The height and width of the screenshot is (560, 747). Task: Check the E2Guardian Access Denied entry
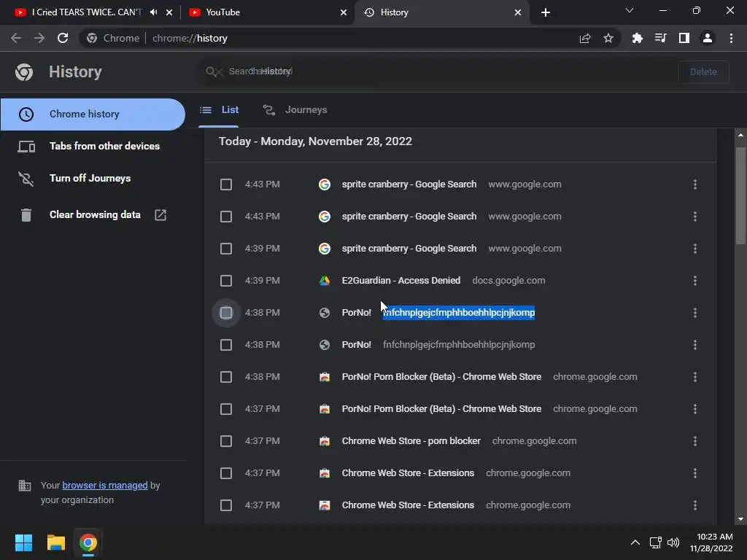click(226, 281)
